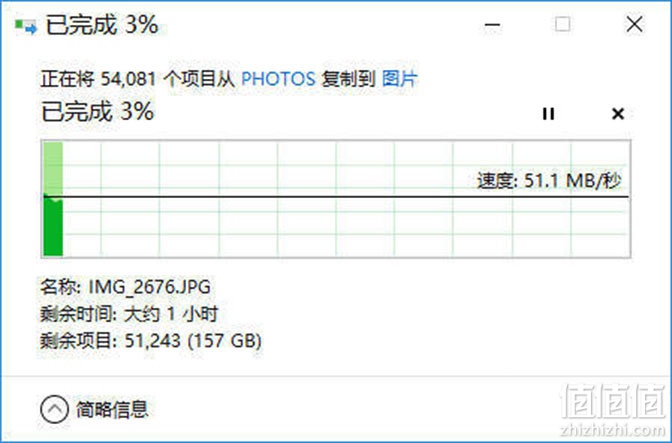Viewport: 672px width, 443px height.
Task: Click the light green area above the speed line
Action: pyautogui.click(x=53, y=169)
